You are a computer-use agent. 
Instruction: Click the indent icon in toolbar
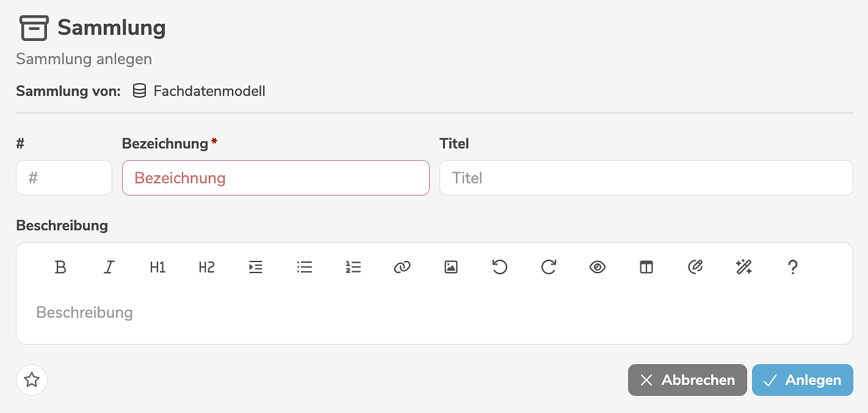coord(256,267)
